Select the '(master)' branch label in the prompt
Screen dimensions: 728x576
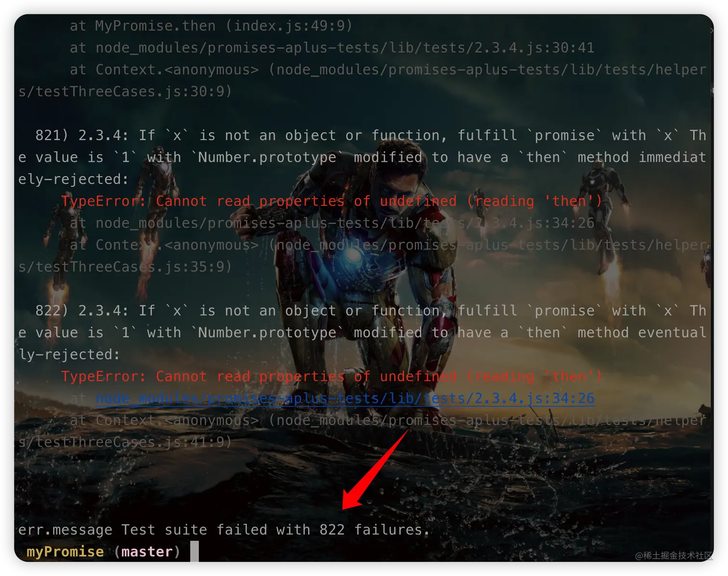[147, 551]
